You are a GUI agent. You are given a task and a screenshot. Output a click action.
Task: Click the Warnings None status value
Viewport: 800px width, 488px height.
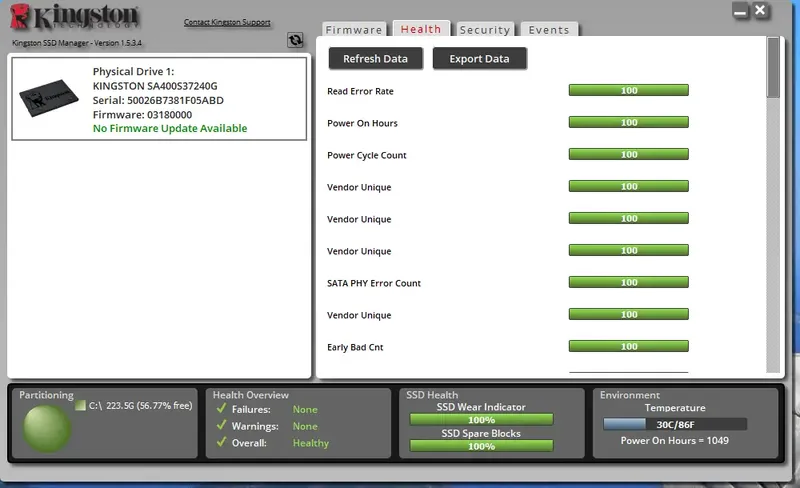(x=305, y=426)
